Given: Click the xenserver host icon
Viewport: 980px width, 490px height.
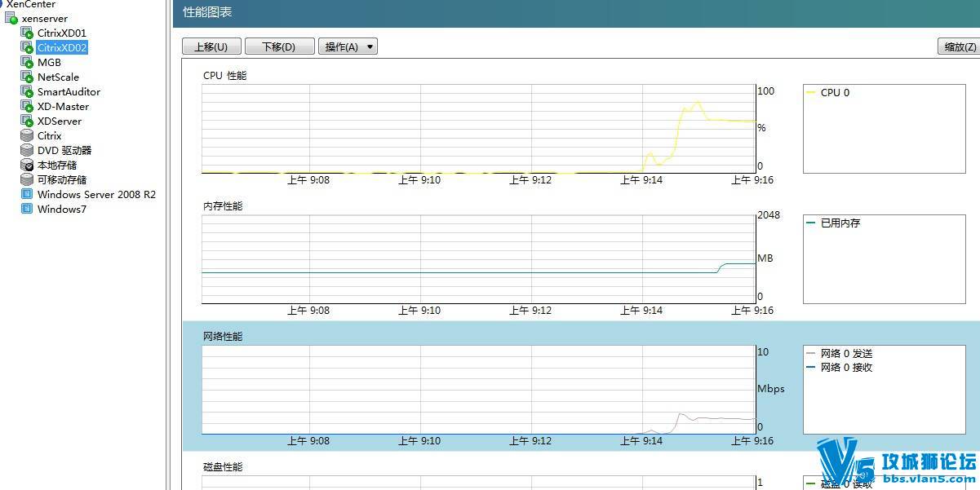Looking at the screenshot, I should [x=11, y=19].
